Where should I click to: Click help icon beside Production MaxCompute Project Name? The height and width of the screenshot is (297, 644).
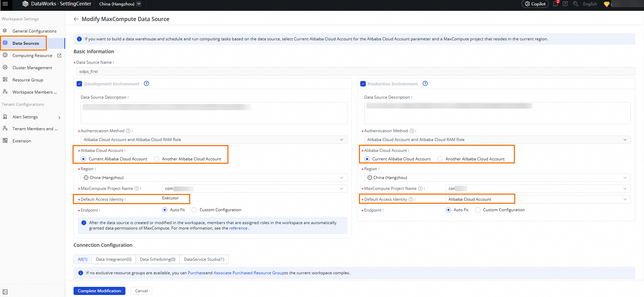pos(420,189)
